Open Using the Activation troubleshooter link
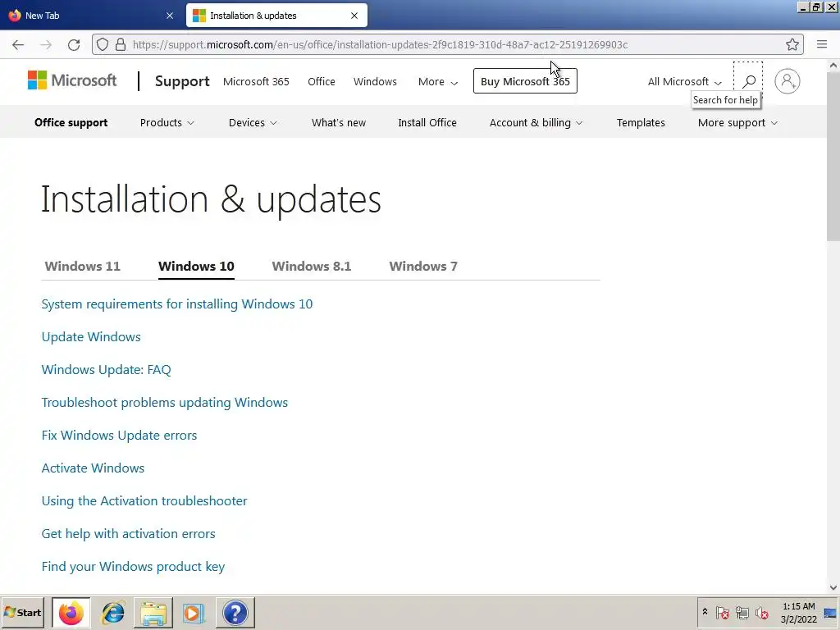 tap(144, 501)
